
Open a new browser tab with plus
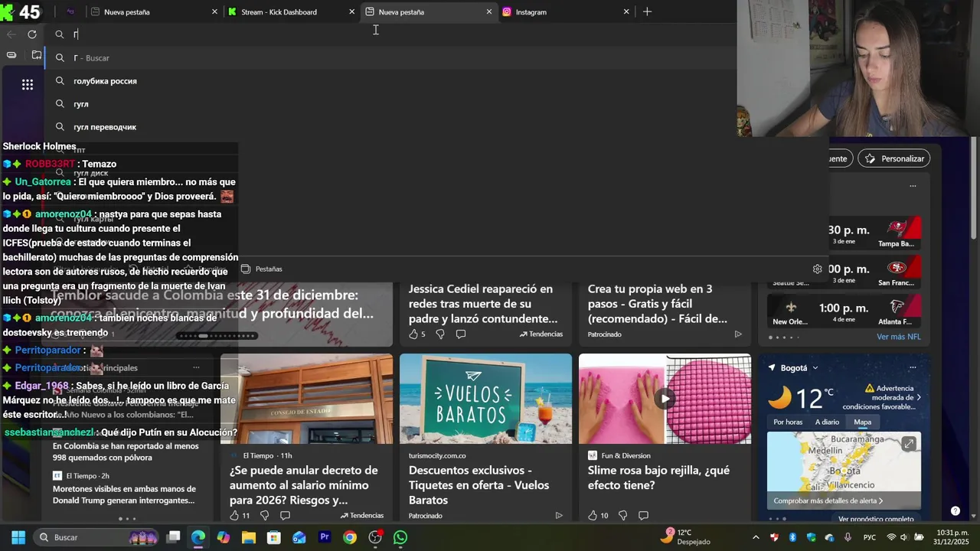(x=647, y=11)
